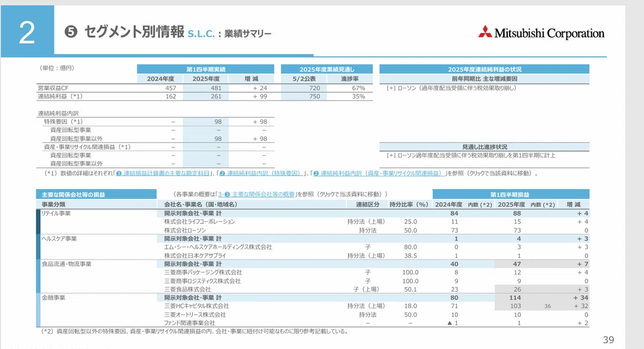
Task: Click the 連結純利益（*1）row label
Action: click(x=60, y=96)
